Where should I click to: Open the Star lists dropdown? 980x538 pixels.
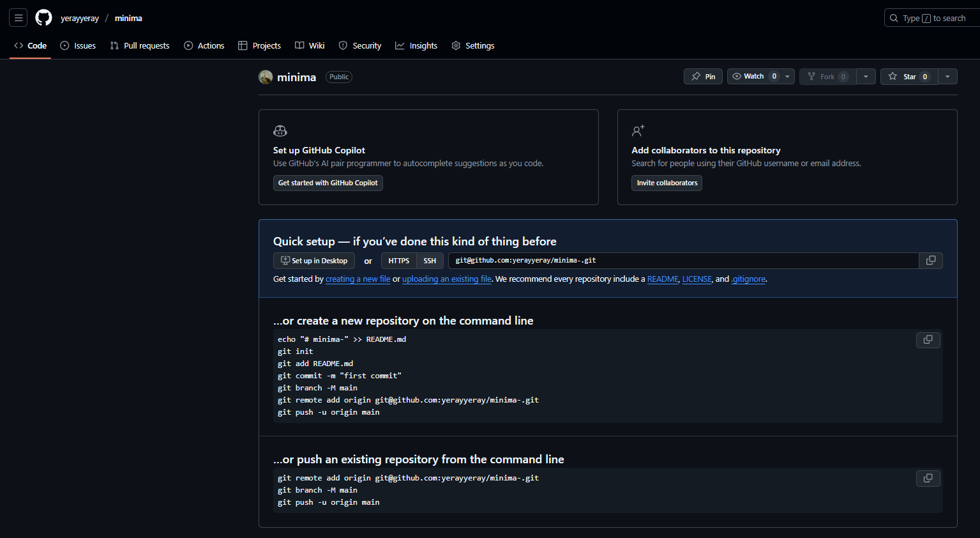click(x=947, y=76)
